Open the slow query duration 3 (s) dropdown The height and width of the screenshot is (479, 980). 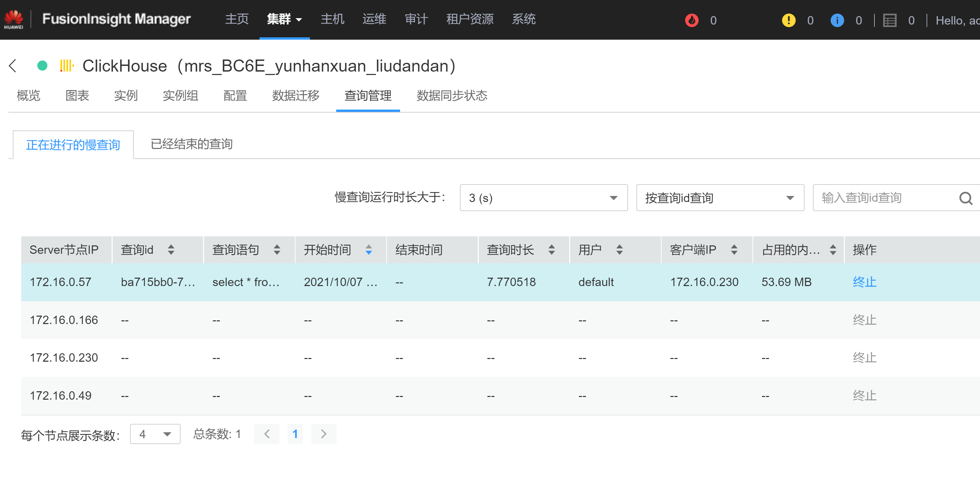pyautogui.click(x=543, y=198)
